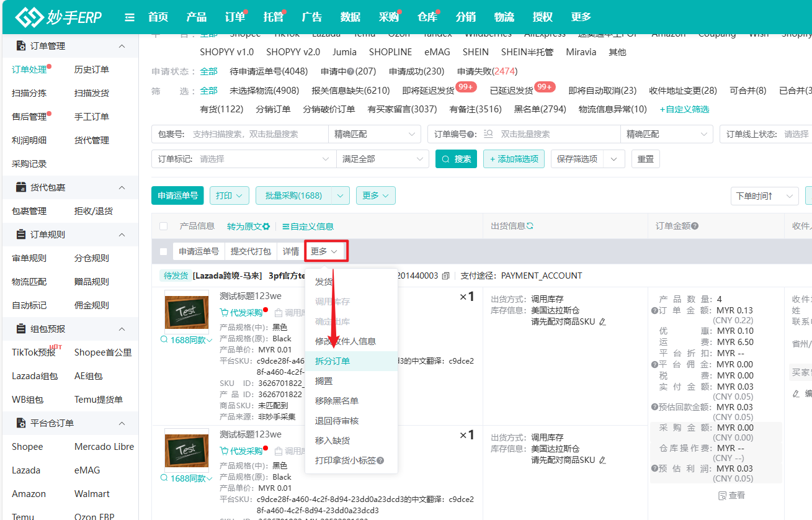Click the +自定义筛选 link
The height and width of the screenshot is (520, 812).
(x=684, y=109)
